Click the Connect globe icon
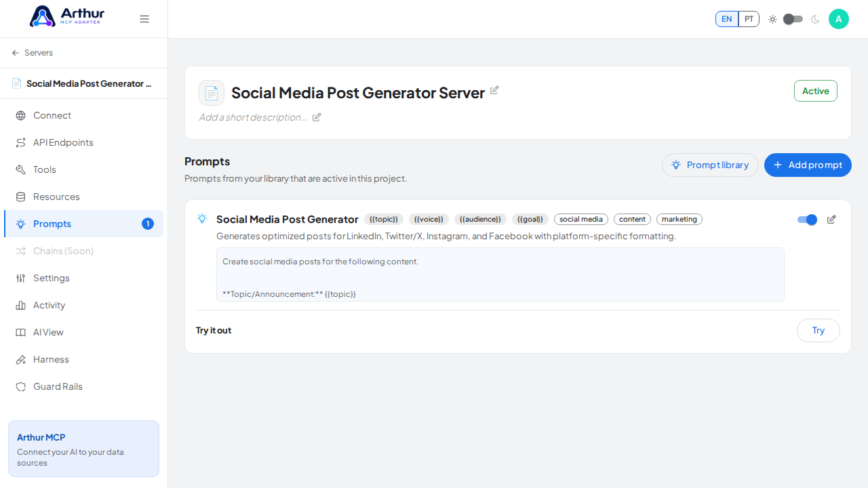This screenshot has width=868, height=488. [20, 115]
